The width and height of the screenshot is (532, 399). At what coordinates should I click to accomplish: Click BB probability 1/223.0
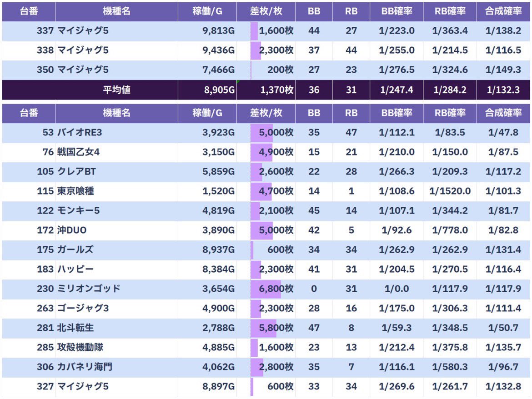(x=396, y=31)
